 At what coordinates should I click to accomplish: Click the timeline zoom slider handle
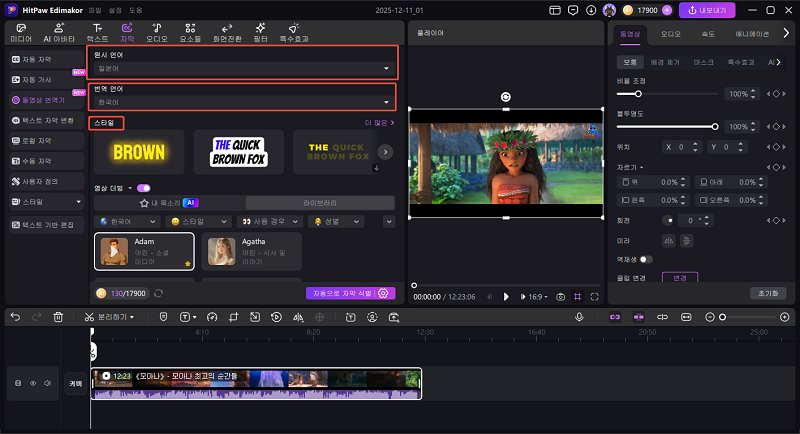coord(722,317)
